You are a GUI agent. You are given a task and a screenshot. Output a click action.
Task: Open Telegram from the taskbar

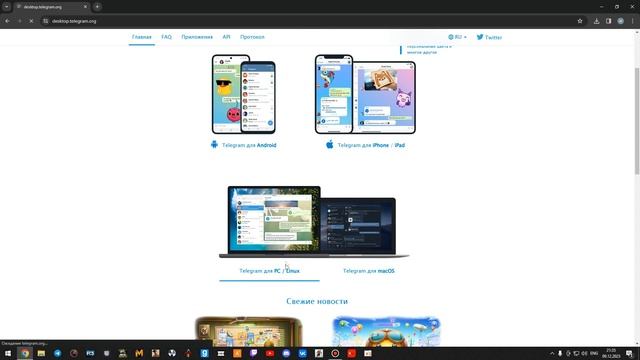tap(58, 353)
